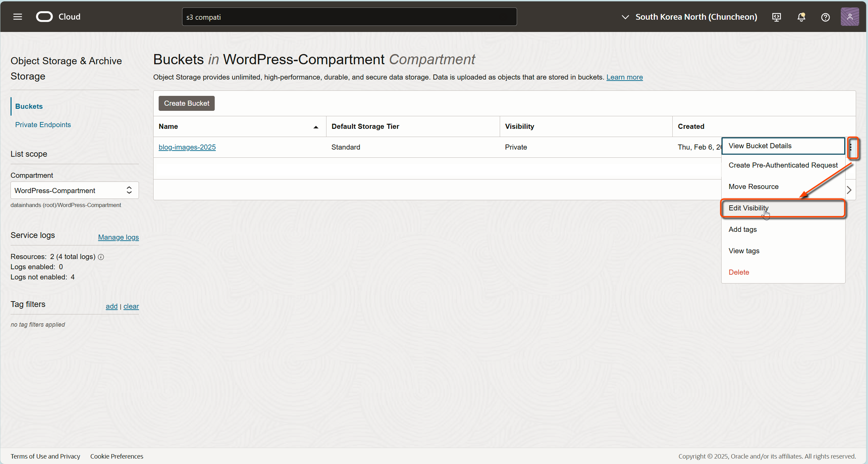The height and width of the screenshot is (464, 868).
Task: Open the hamburger navigation menu
Action: tap(18, 17)
